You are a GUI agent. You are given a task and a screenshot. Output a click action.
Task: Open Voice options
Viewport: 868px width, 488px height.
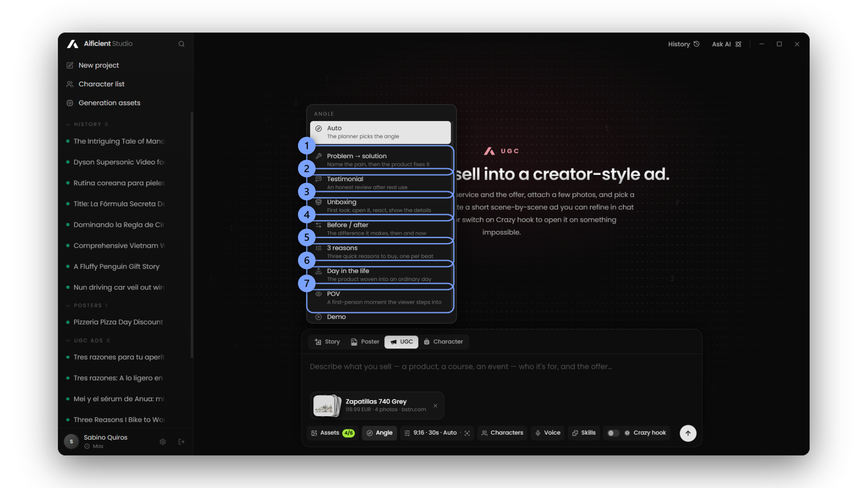[x=547, y=433]
